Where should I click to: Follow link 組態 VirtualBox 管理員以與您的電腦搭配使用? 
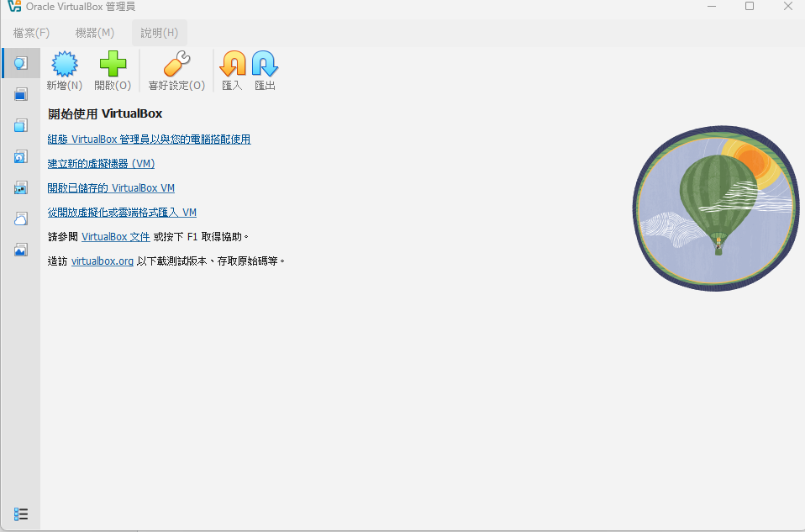[149, 140]
